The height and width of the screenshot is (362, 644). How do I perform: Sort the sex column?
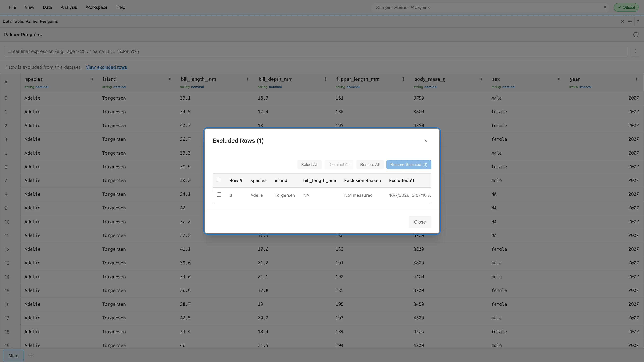559,79
